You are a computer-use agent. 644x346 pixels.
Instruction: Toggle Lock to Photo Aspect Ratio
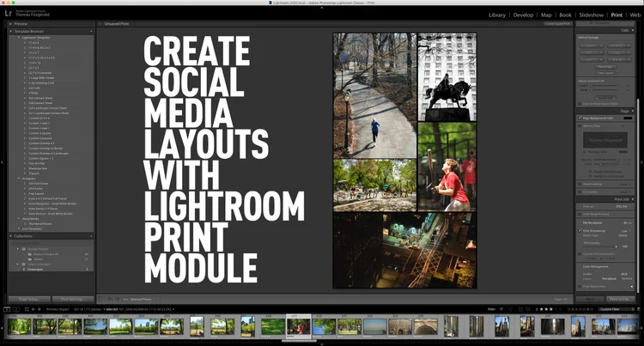[580, 104]
